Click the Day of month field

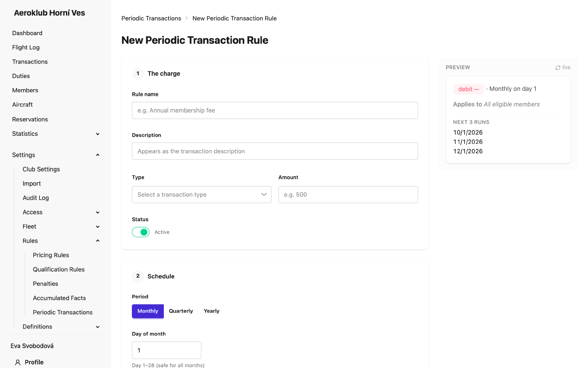pos(167,350)
